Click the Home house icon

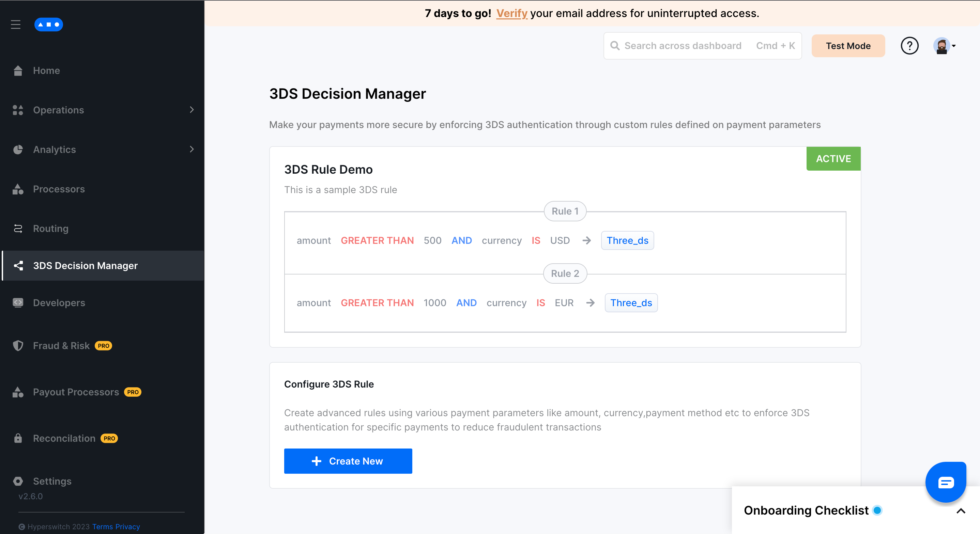coord(18,71)
